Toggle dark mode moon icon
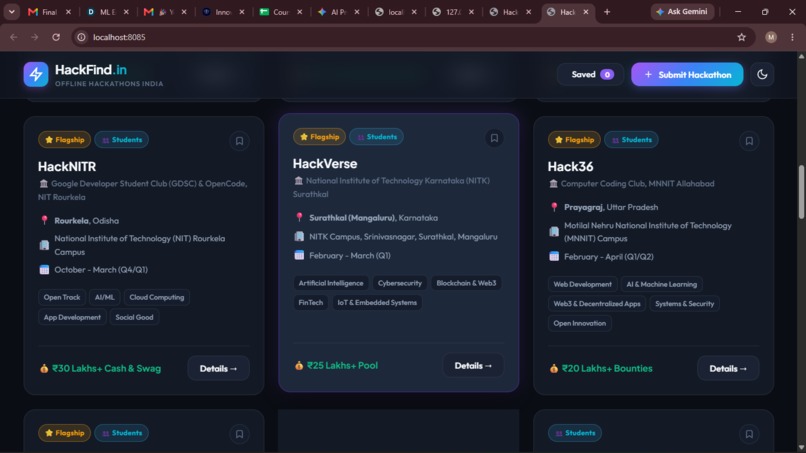Viewport: 806px width, 453px height. [x=762, y=75]
